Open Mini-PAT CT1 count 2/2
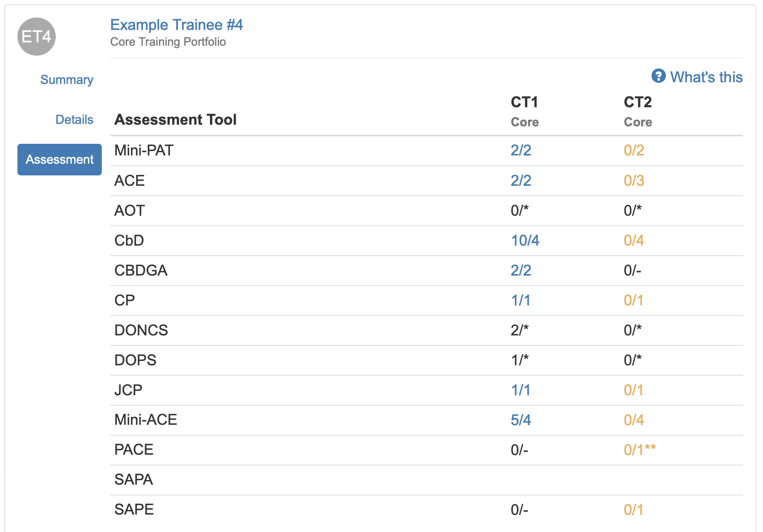This screenshot has width=763, height=532. (x=521, y=150)
